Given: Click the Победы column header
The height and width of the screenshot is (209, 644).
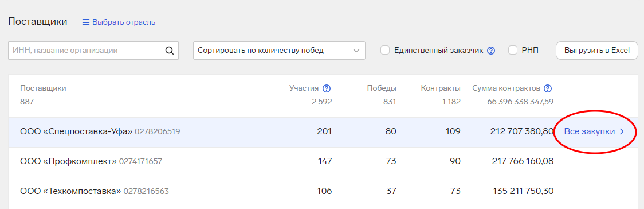Looking at the screenshot, I should (382, 88).
